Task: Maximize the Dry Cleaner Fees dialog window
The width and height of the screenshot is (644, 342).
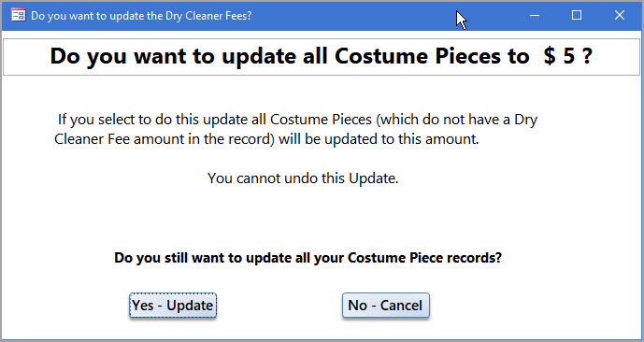Action: [577, 16]
